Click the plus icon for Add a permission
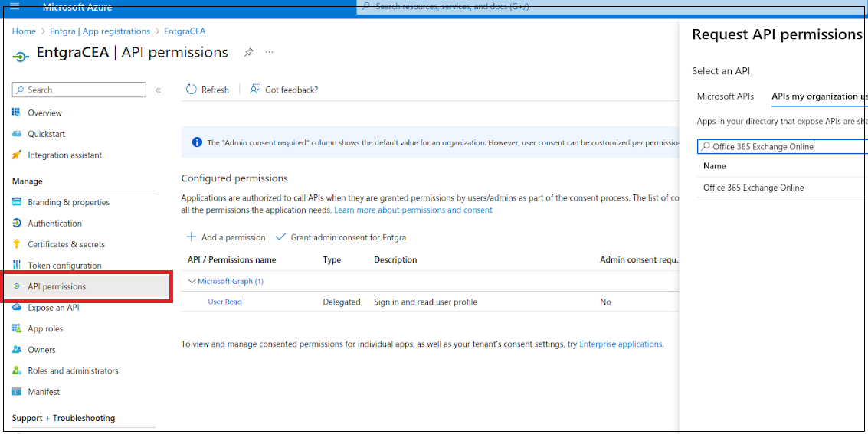The height and width of the screenshot is (434, 868). (191, 237)
